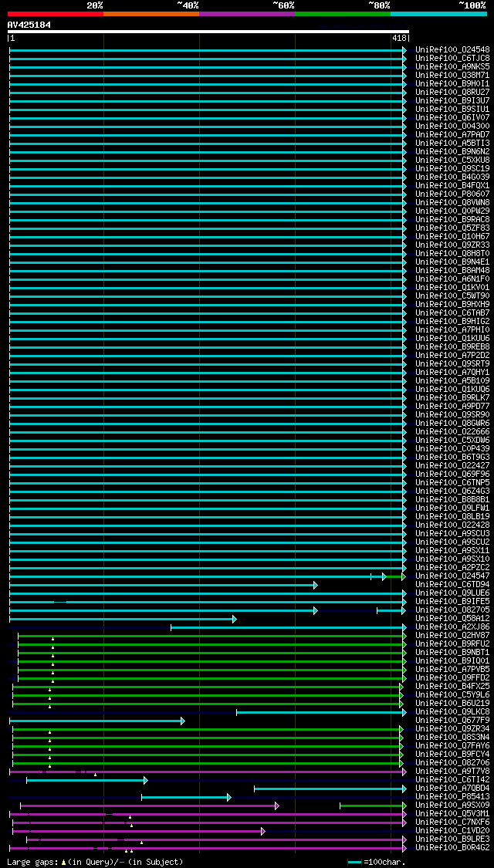Open hit UniRef100_B9I3U7

click(452, 101)
